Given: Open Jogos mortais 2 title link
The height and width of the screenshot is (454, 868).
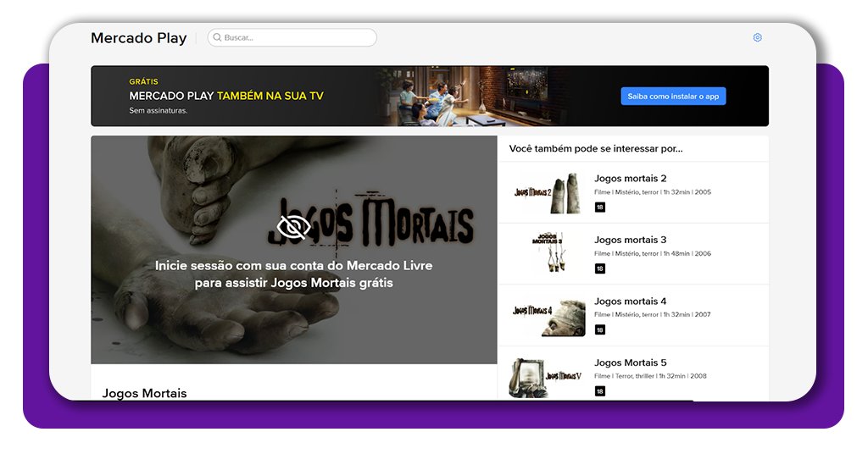Looking at the screenshot, I should (x=630, y=179).
